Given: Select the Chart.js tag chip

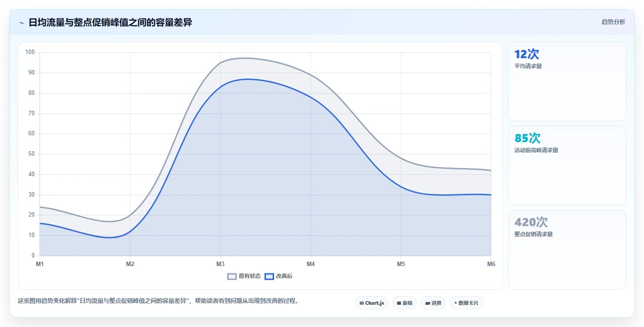Looking at the screenshot, I should pos(371,303).
